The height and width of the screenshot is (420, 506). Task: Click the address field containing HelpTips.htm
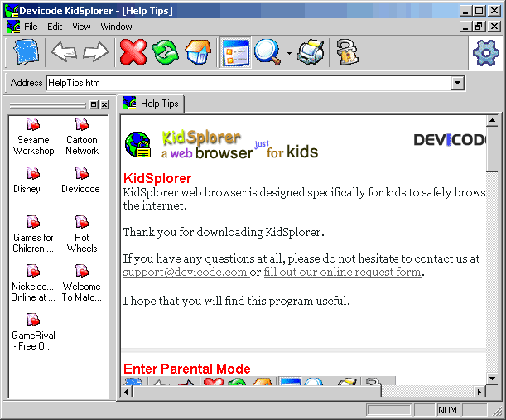tap(248, 83)
